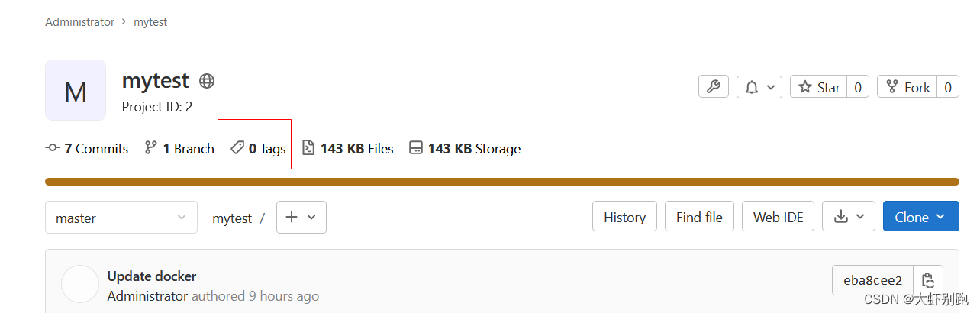The width and height of the screenshot is (980, 313).
Task: Open the notification bell dropdown
Action: [759, 87]
